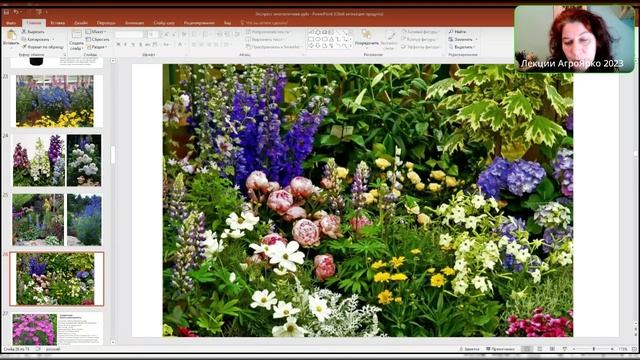Click Fit slide to window icon
The width and height of the screenshot is (640, 360).
[634, 349]
